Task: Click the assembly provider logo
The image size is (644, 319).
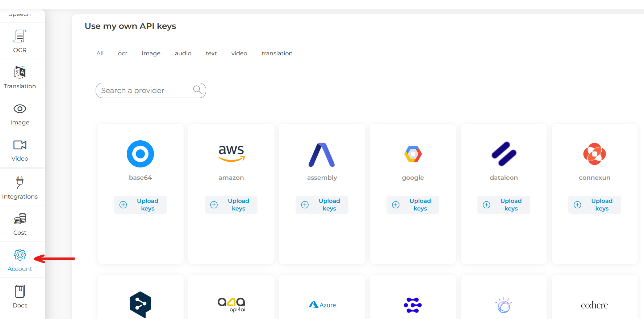Action: click(322, 155)
